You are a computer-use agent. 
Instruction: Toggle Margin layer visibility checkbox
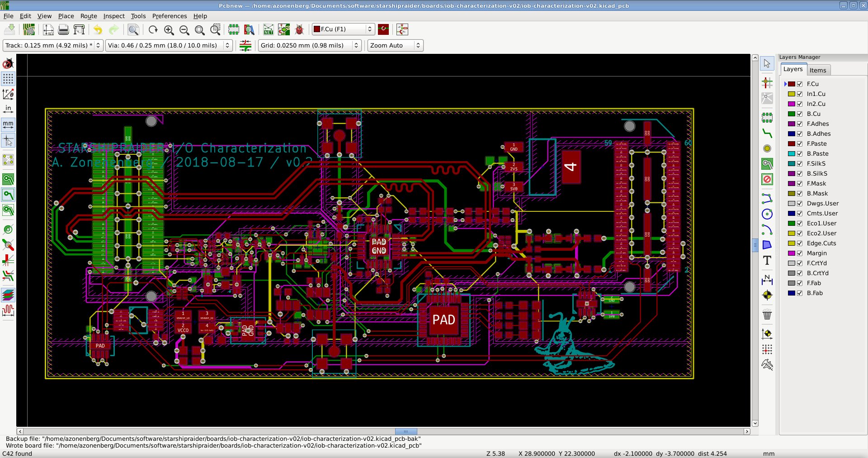tap(800, 253)
